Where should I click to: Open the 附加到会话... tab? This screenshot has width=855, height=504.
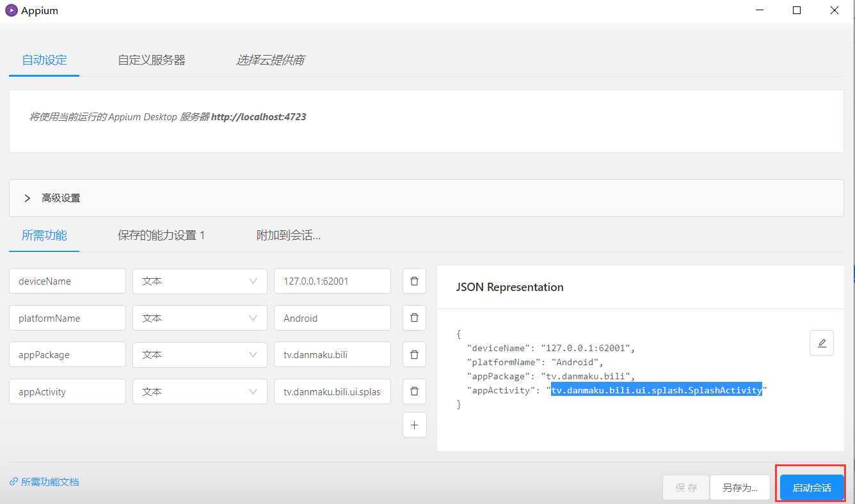click(289, 235)
